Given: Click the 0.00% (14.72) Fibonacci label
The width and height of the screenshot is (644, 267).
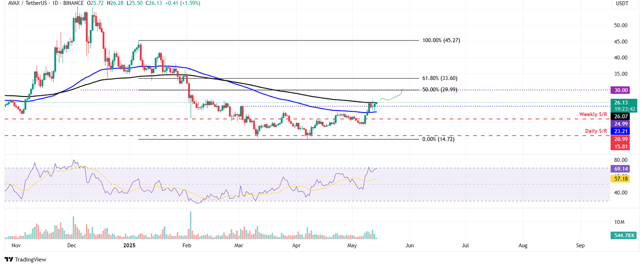Looking at the screenshot, I should [x=438, y=139].
